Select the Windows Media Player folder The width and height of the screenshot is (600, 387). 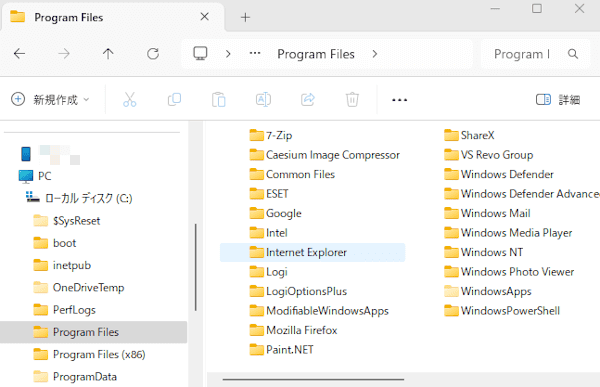[x=508, y=233]
